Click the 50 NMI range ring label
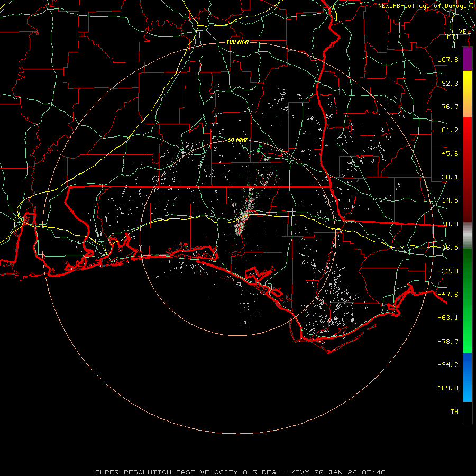476x476 pixels. tap(237, 140)
